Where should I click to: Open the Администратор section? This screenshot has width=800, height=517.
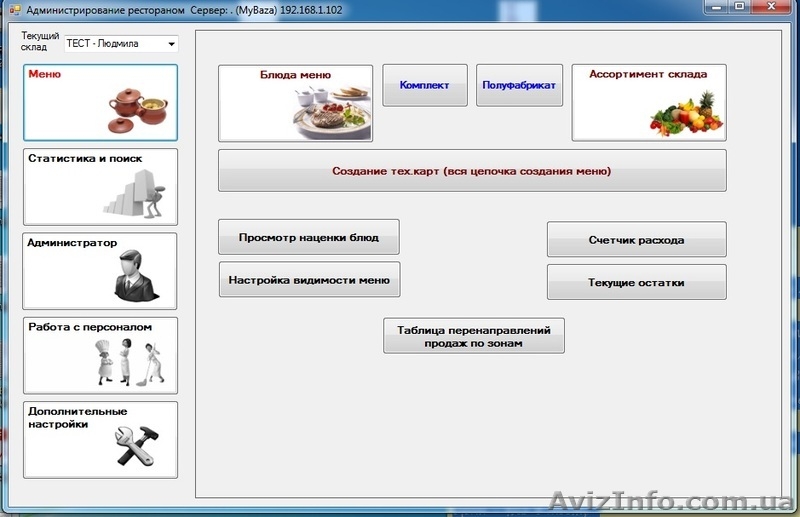click(100, 271)
